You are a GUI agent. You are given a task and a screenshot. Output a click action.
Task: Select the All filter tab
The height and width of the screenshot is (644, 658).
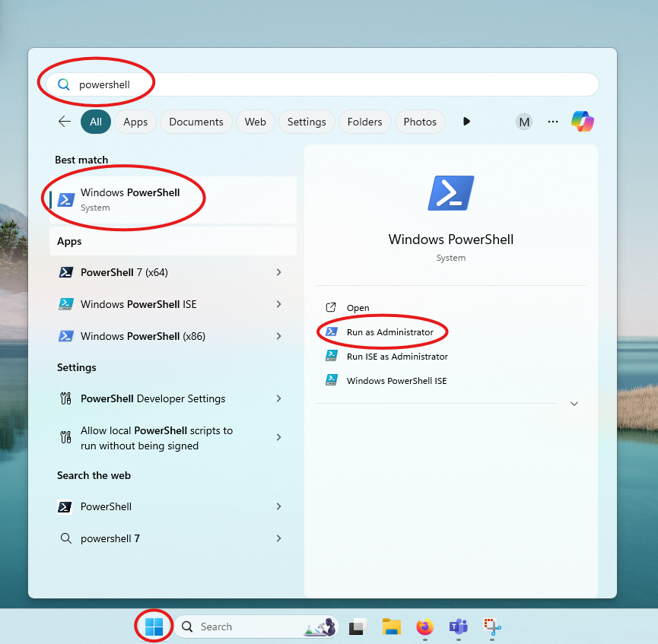96,122
